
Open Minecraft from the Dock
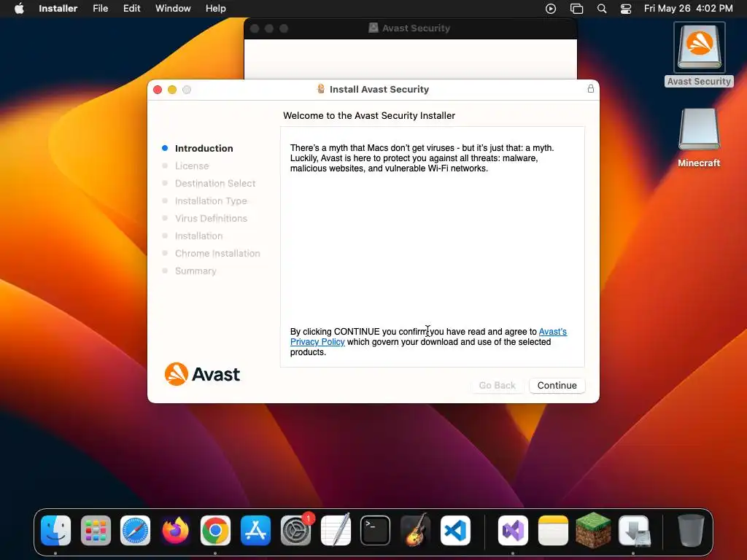593,531
